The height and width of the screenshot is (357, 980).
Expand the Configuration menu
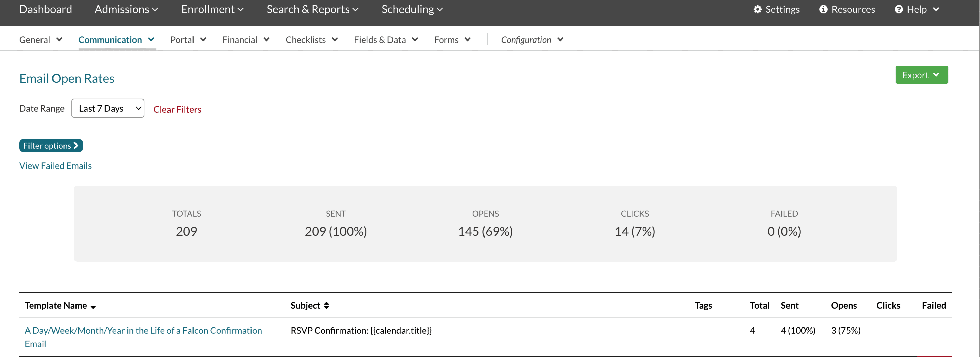coord(532,40)
